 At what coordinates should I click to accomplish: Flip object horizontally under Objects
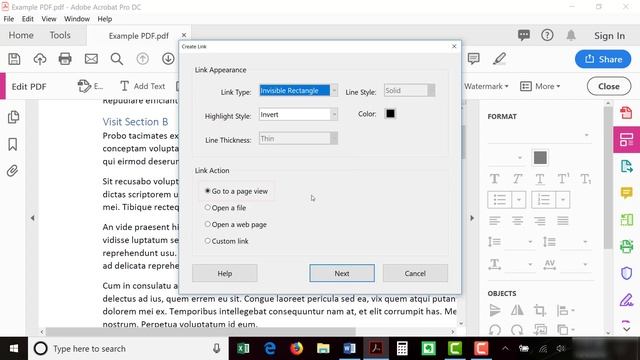coord(517,311)
